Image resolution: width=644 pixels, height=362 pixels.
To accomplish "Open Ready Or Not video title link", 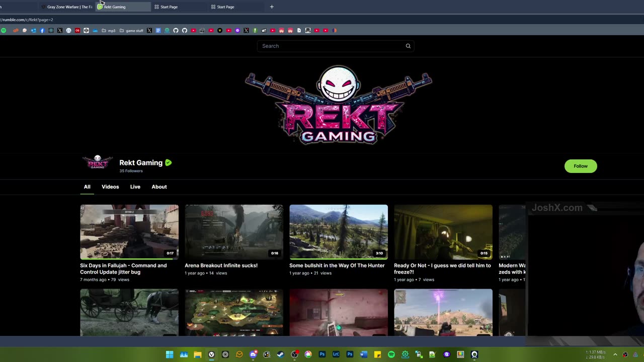I will point(442,268).
